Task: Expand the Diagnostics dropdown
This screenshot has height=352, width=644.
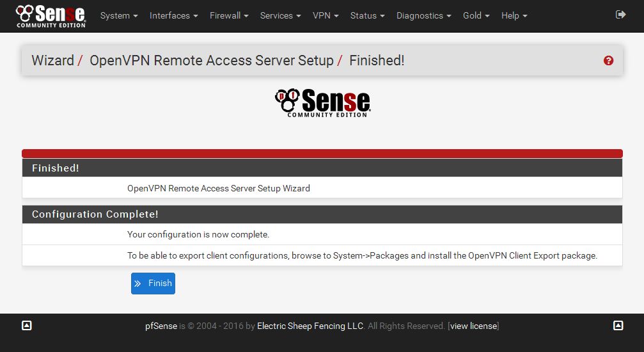Action: 424,15
